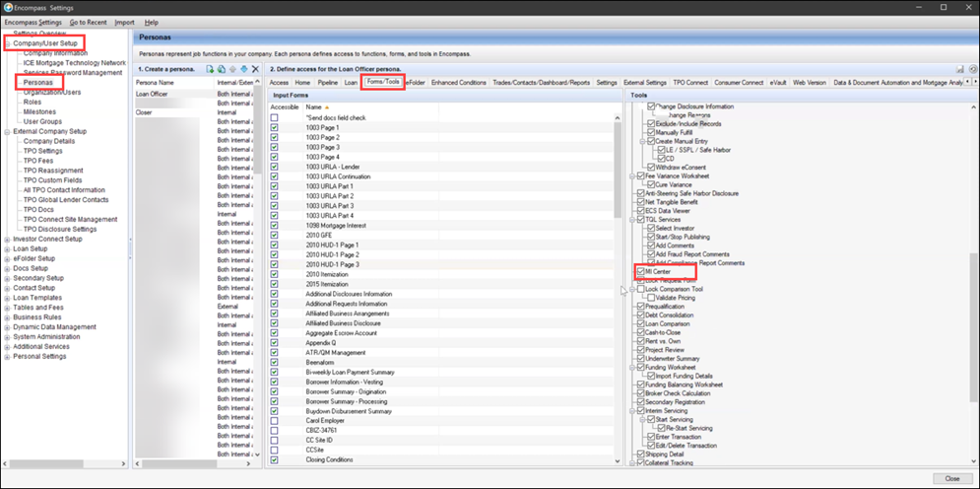
Task: Toggle the MI Center checkbox
Action: pyautogui.click(x=642, y=271)
